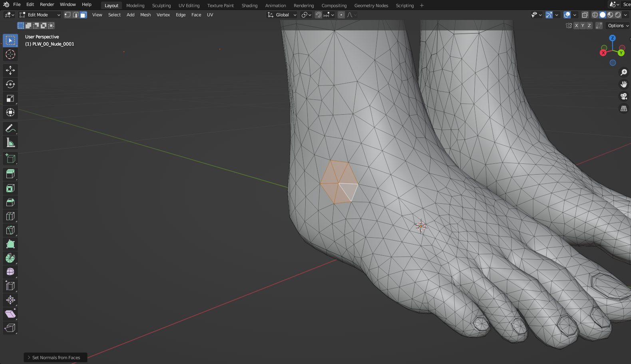
Task: Activate the Extrude Region tool
Action: (10, 174)
